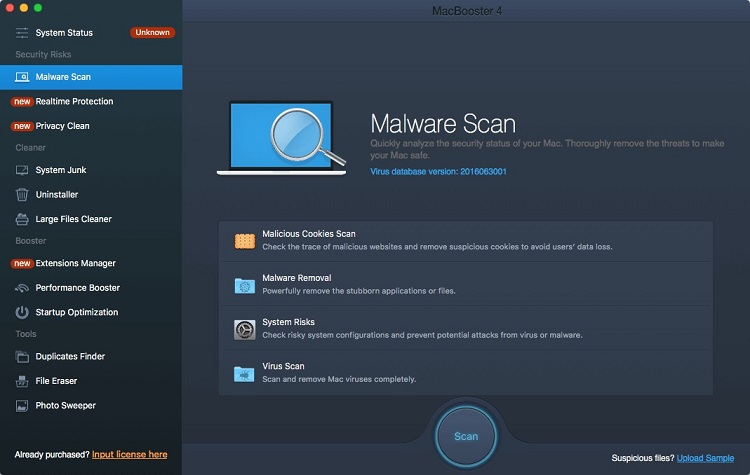Click the Input license here link
Viewport: 750px width, 475px height.
tap(130, 454)
